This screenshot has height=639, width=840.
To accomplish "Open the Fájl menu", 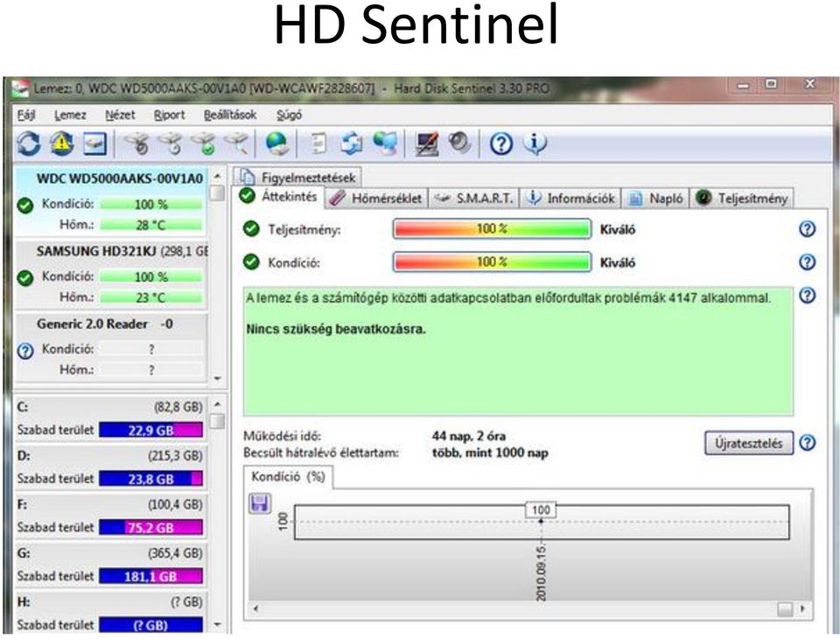I will pyautogui.click(x=25, y=116).
